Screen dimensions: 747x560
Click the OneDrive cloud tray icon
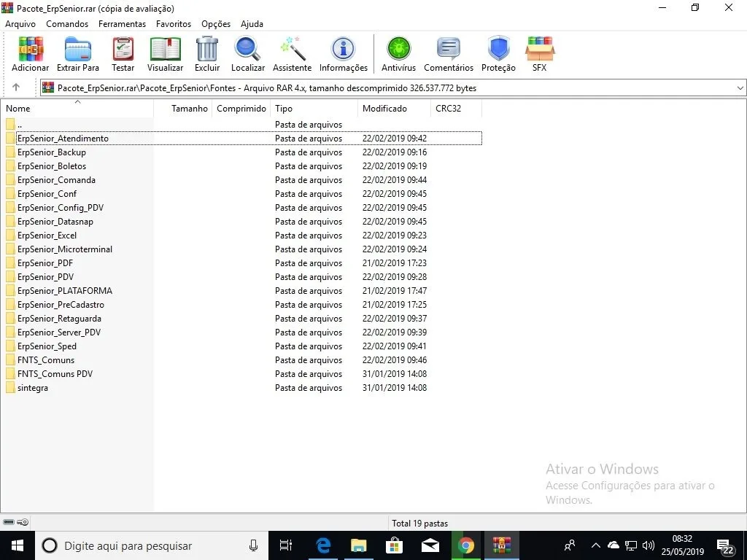[614, 545]
